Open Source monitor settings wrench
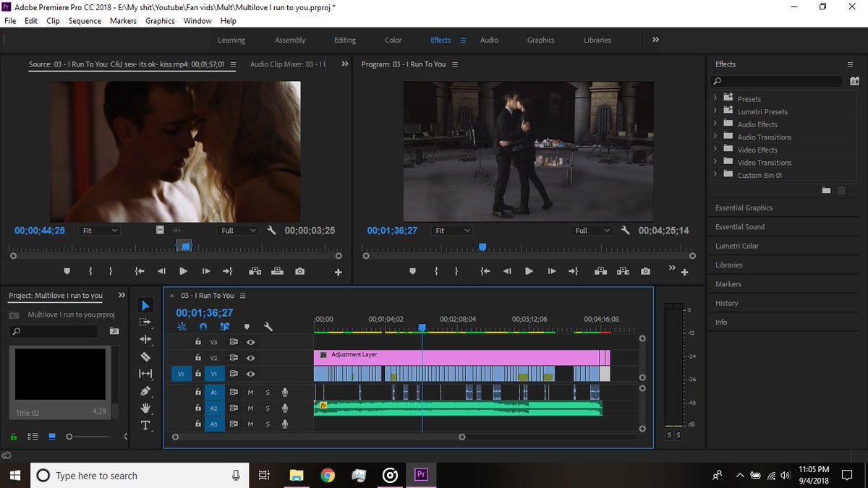The width and height of the screenshot is (868, 488). 272,231
